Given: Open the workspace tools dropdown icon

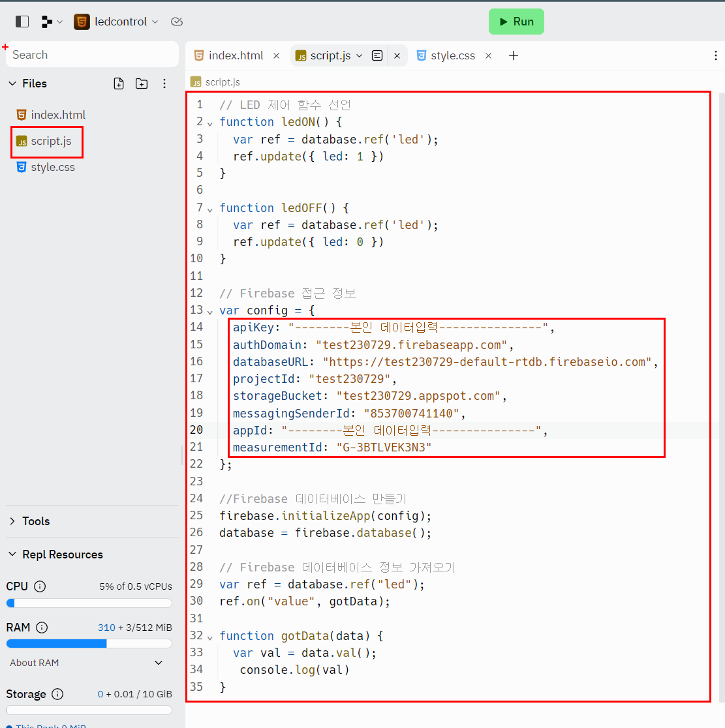Looking at the screenshot, I should (52, 22).
